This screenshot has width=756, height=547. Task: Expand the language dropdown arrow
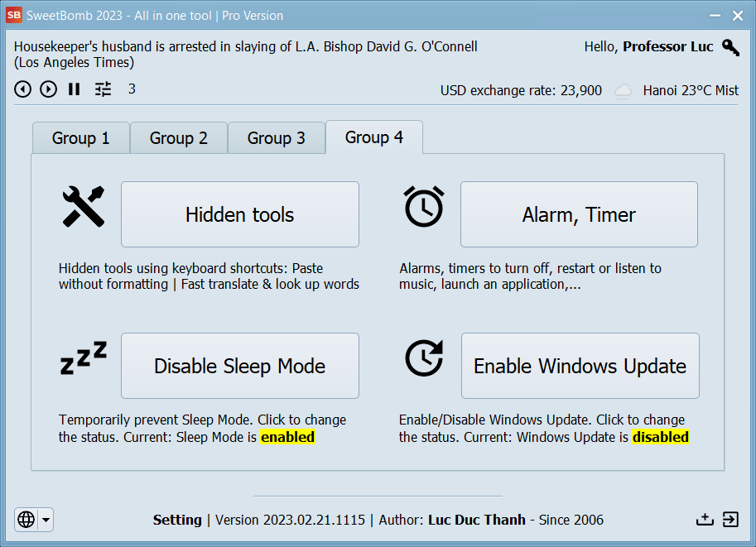pyautogui.click(x=46, y=520)
